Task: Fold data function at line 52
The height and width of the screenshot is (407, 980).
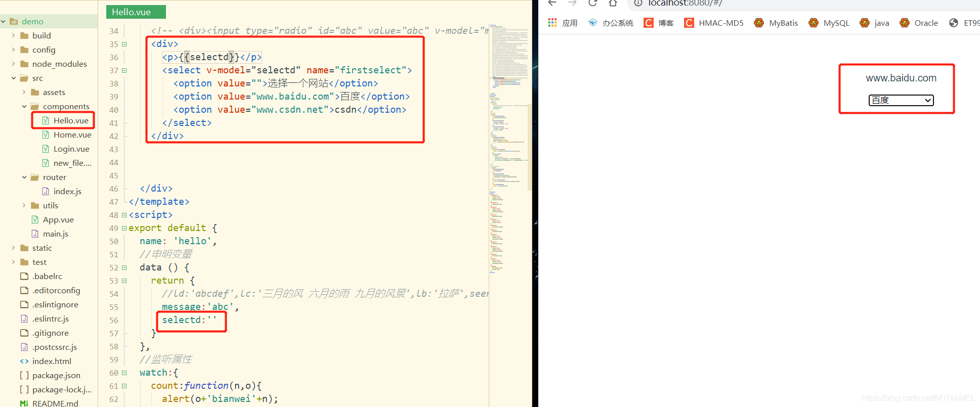Action: click(124, 267)
